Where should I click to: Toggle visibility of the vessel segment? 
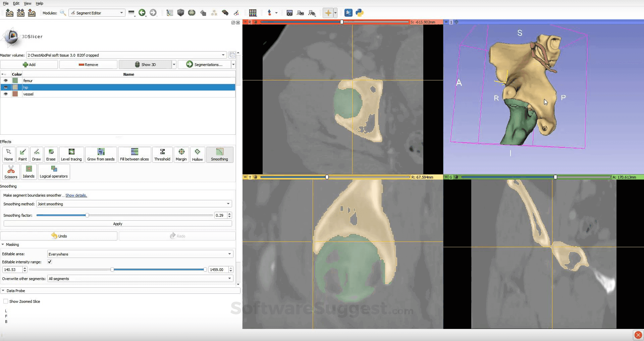[5, 94]
